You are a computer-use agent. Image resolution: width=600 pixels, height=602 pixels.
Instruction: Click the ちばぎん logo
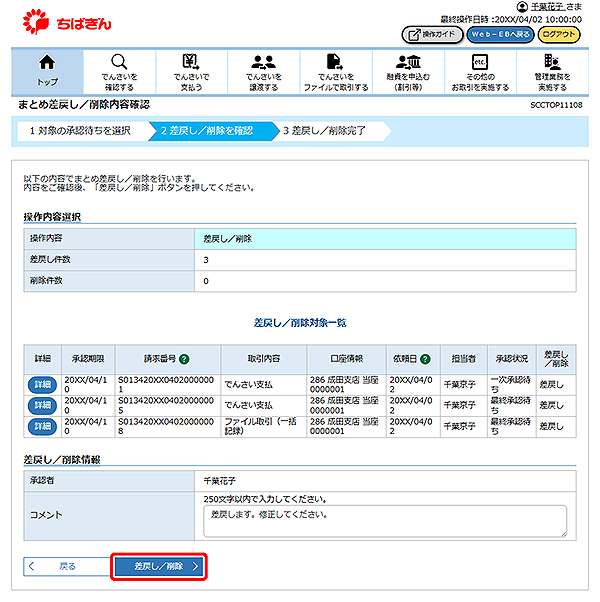pyautogui.click(x=63, y=21)
